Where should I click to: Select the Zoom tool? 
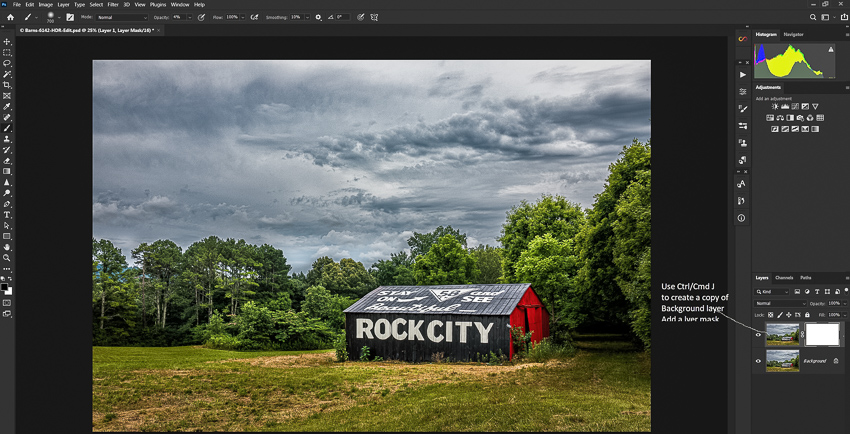coord(7,258)
